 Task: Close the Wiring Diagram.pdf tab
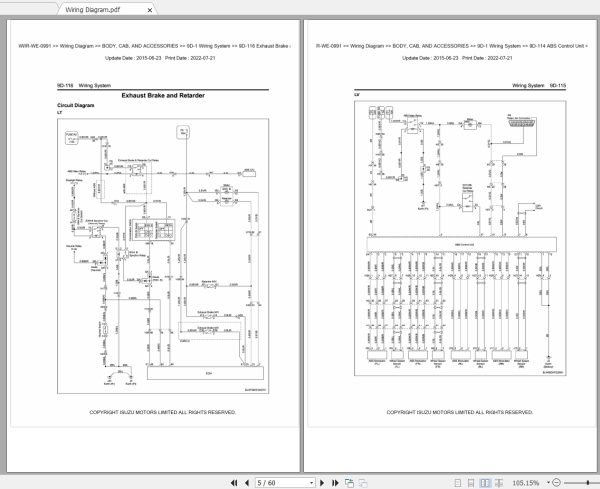150,10
